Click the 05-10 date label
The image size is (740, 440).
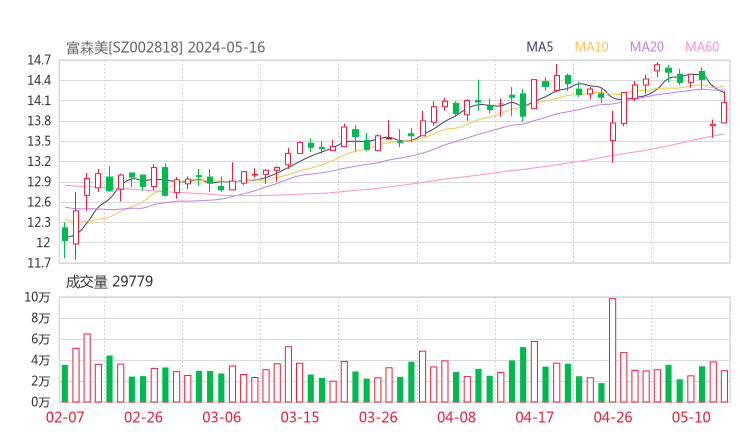pos(691,417)
